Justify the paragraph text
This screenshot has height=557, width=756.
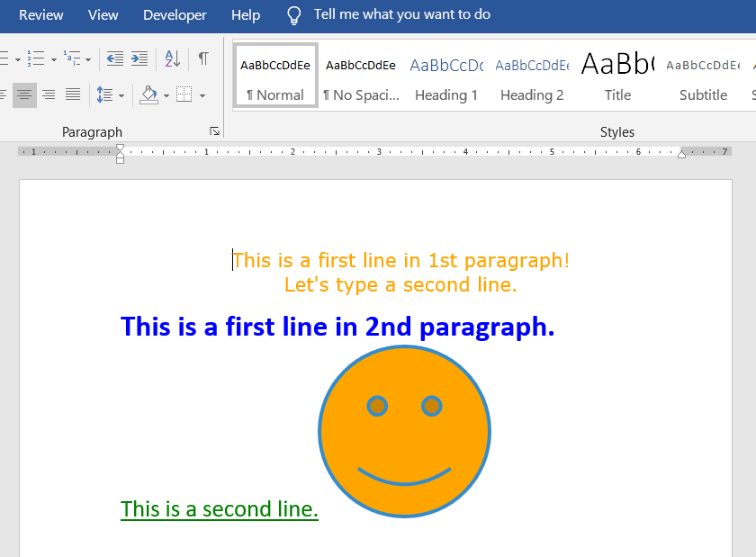click(72, 94)
